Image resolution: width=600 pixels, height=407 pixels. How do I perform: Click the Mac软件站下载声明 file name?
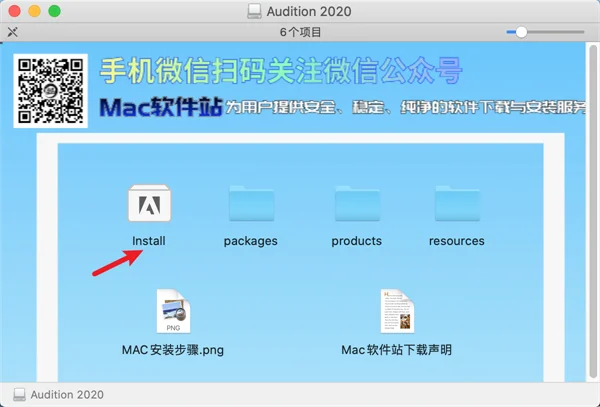pyautogui.click(x=396, y=350)
